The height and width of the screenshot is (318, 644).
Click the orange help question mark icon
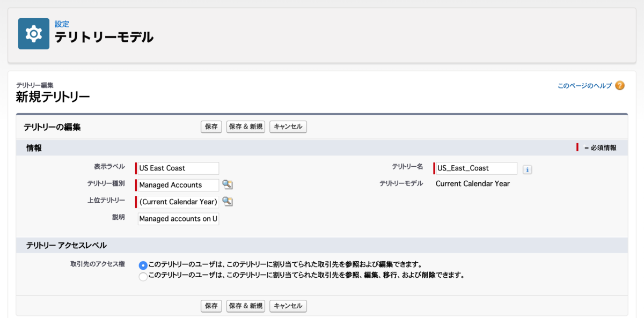[620, 85]
